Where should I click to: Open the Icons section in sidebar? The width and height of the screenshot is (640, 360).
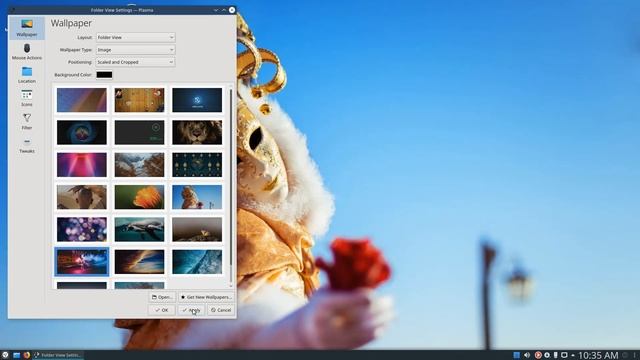coord(27,98)
